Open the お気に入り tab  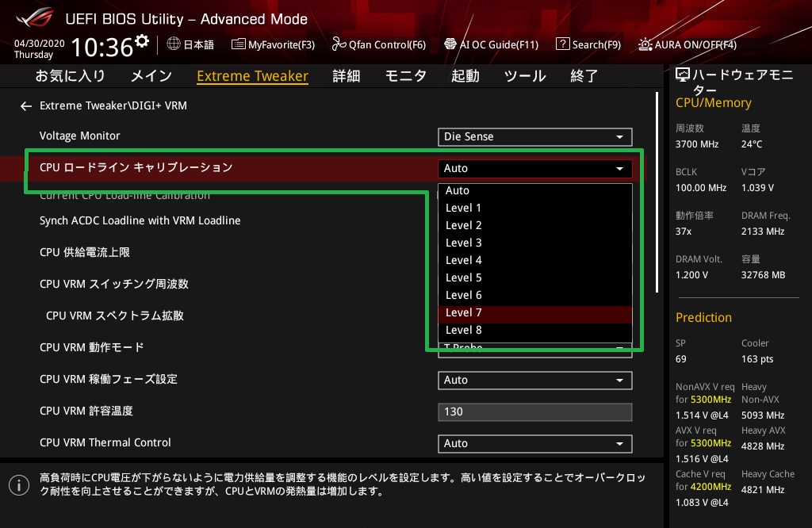71,76
